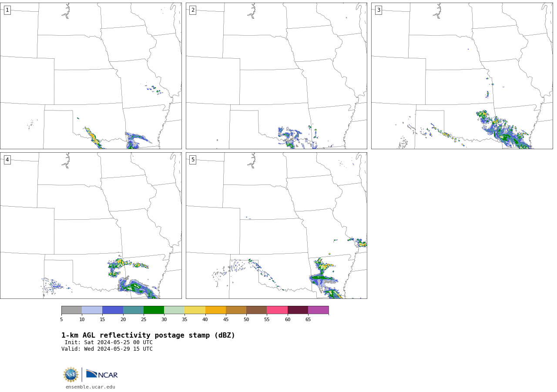Select the pale green 30-35 dBZ swatch
557x392 pixels.
(174, 310)
